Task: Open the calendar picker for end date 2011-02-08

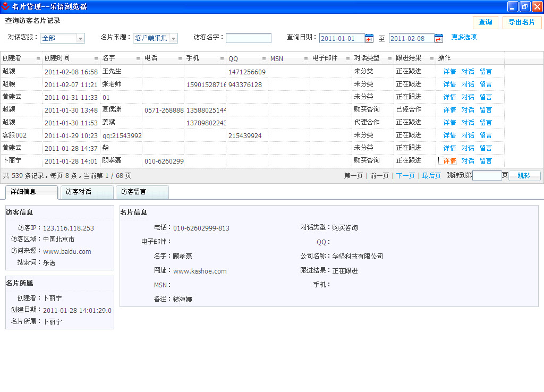Action: click(439, 38)
